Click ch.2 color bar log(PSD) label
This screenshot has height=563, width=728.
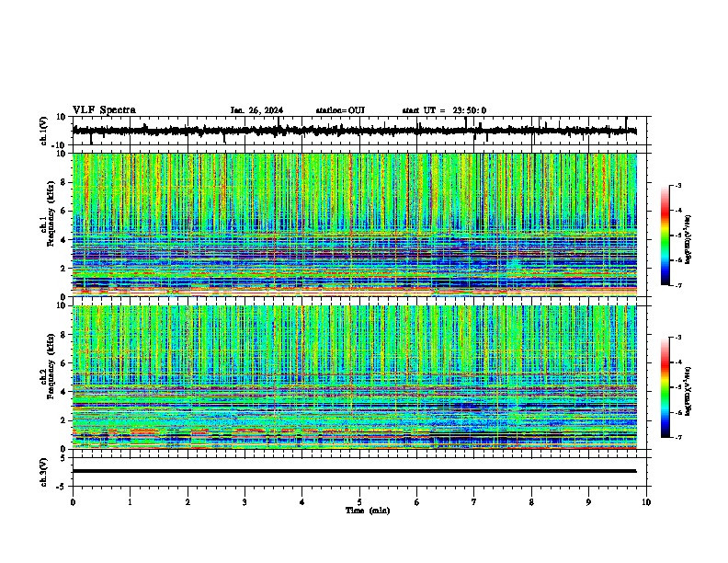(688, 391)
